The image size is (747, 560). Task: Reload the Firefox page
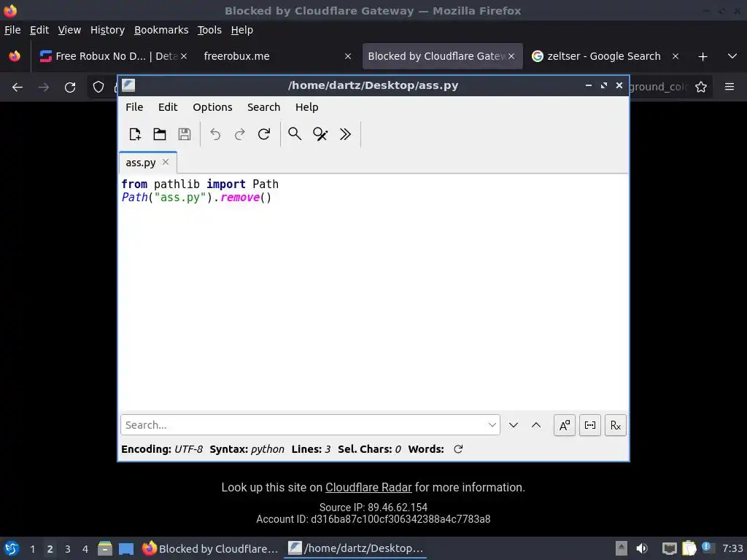pos(70,87)
